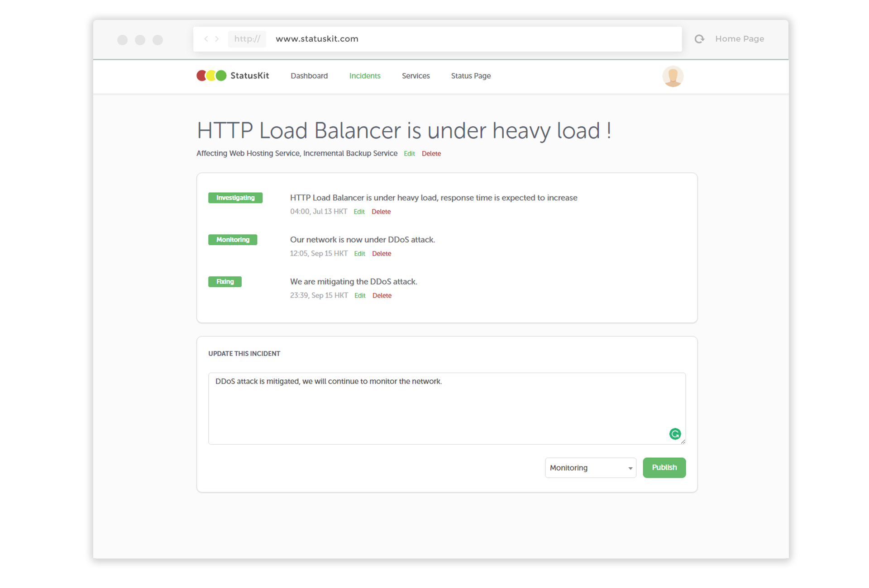
Task: Click the browser reload icon
Action: [699, 39]
